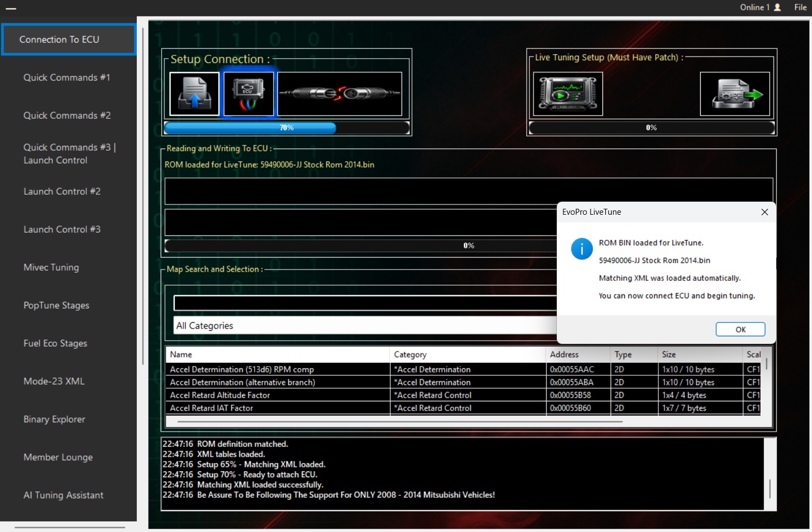812x532 pixels.
Task: Select Accel Retard Altitude Factor row
Action: [463, 395]
